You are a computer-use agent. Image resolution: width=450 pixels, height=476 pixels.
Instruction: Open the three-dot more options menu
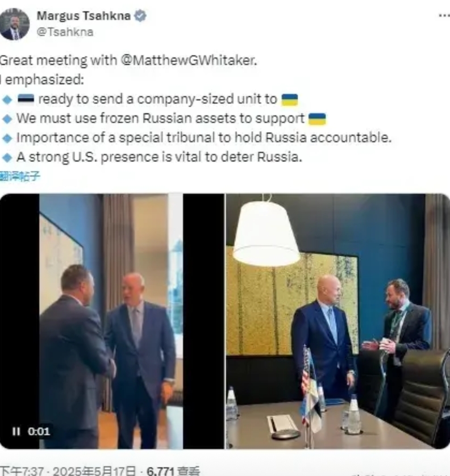point(444,15)
